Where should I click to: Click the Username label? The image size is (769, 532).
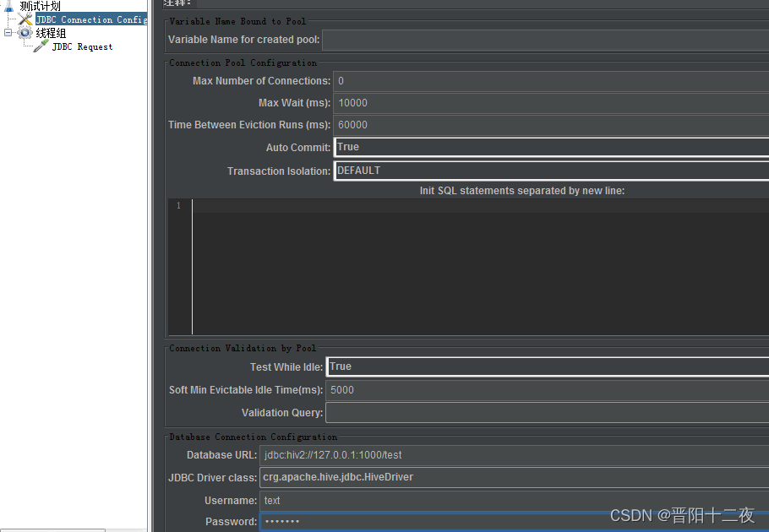pos(231,501)
